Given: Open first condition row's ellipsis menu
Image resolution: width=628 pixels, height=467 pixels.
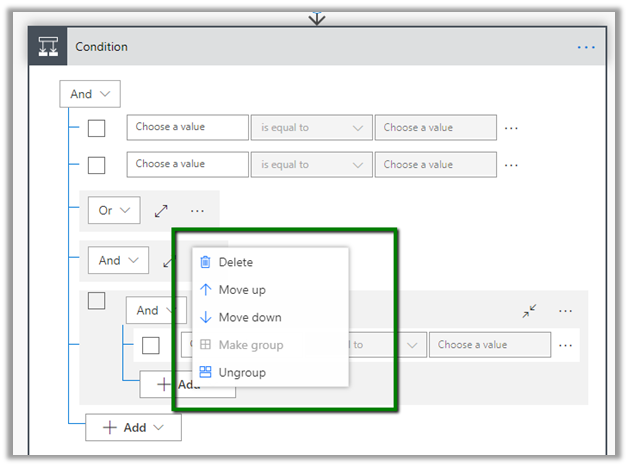Looking at the screenshot, I should [512, 128].
